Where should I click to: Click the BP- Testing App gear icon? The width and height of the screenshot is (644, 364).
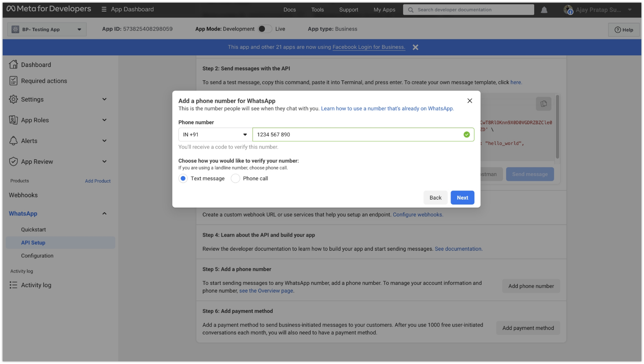click(x=15, y=29)
